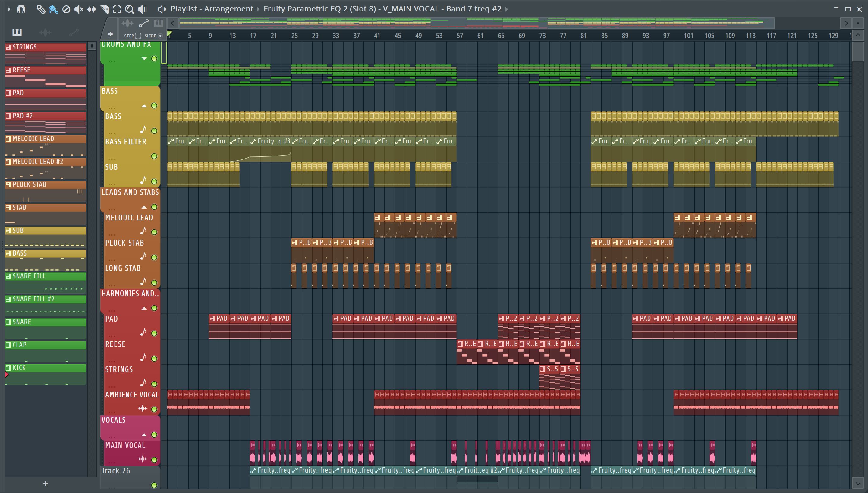Click the vertical scrollbar thumb
Screen dimensions: 868x493
[x=858, y=51]
